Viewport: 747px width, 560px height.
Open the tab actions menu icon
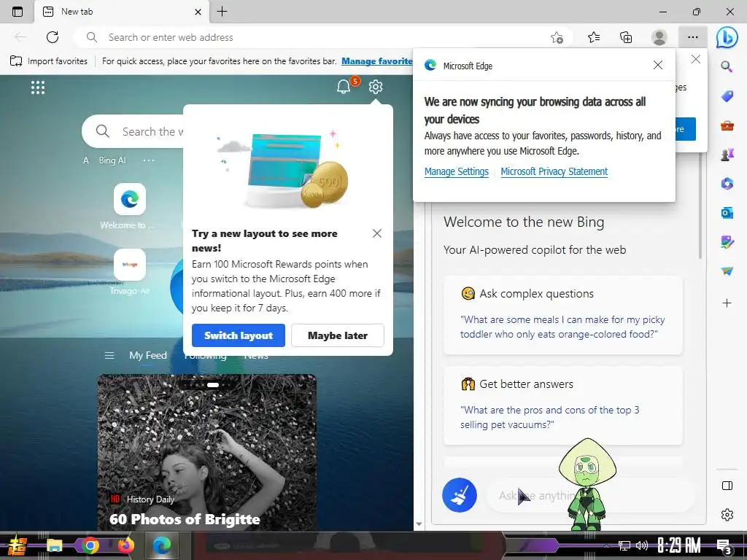pyautogui.click(x=18, y=12)
